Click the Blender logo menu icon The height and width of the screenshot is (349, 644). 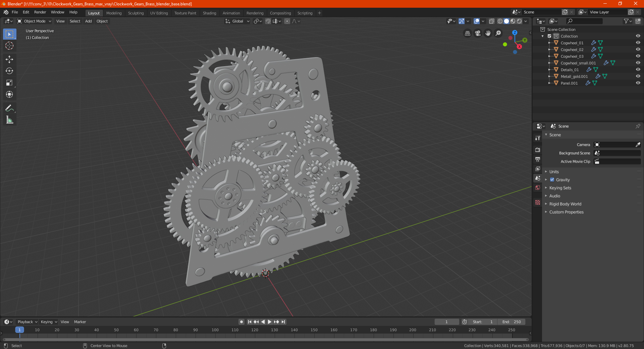[x=6, y=12]
